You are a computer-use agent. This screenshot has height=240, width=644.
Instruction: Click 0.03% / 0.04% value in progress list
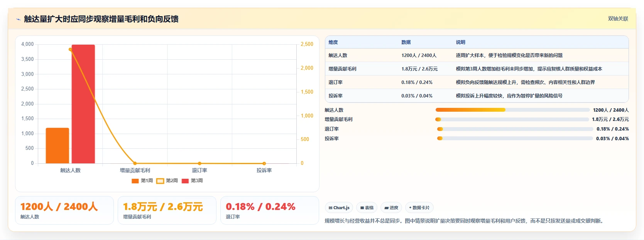(x=612, y=139)
